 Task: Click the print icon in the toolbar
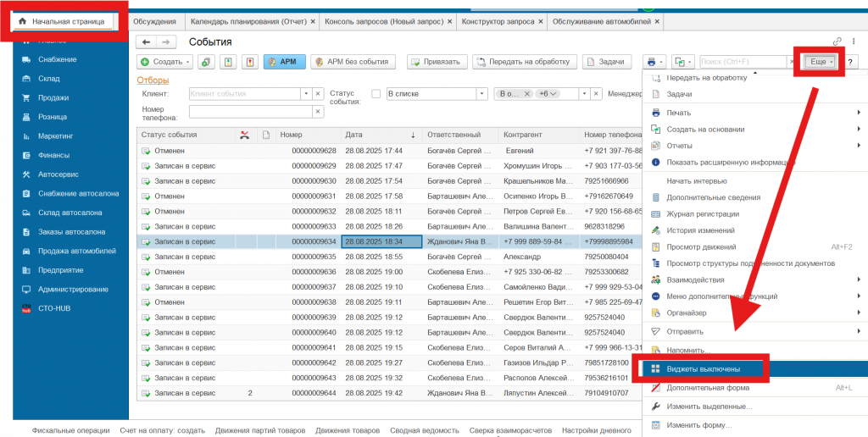(x=652, y=62)
